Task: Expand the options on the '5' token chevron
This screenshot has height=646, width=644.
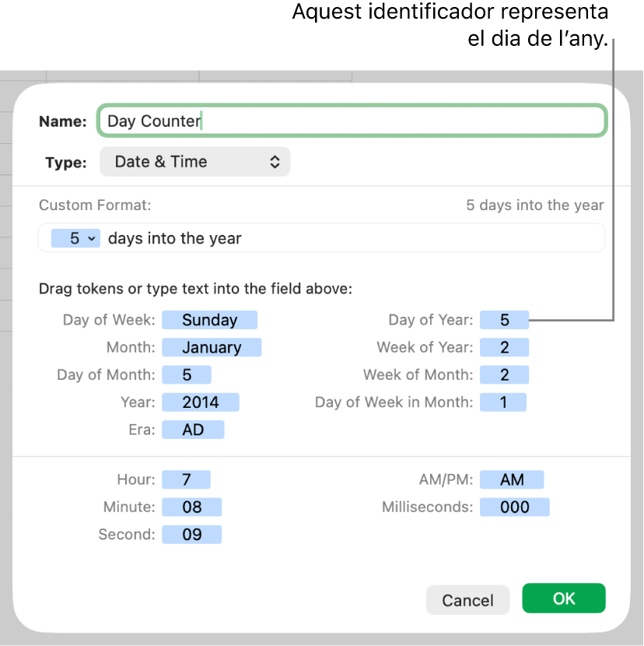Action: tap(88, 238)
